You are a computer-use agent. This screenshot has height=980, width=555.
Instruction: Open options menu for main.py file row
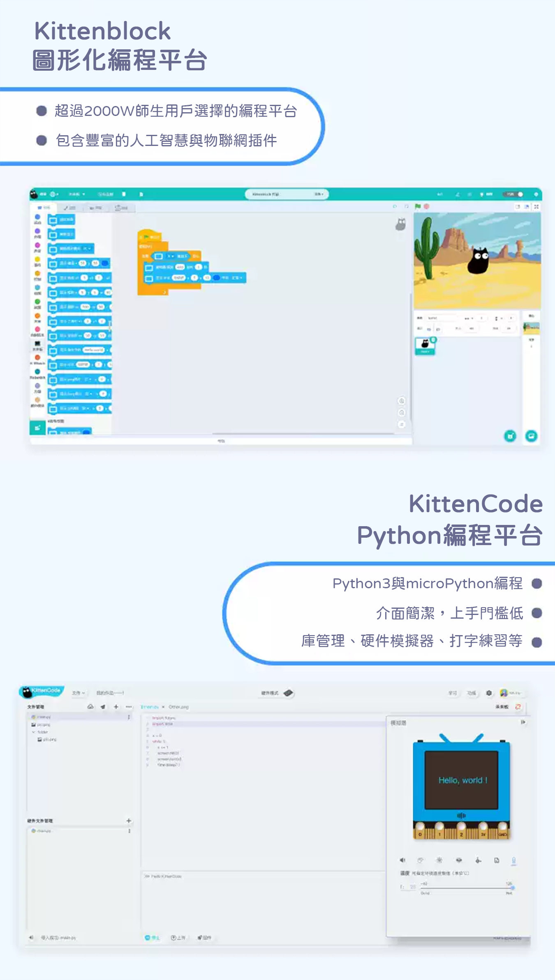[129, 717]
